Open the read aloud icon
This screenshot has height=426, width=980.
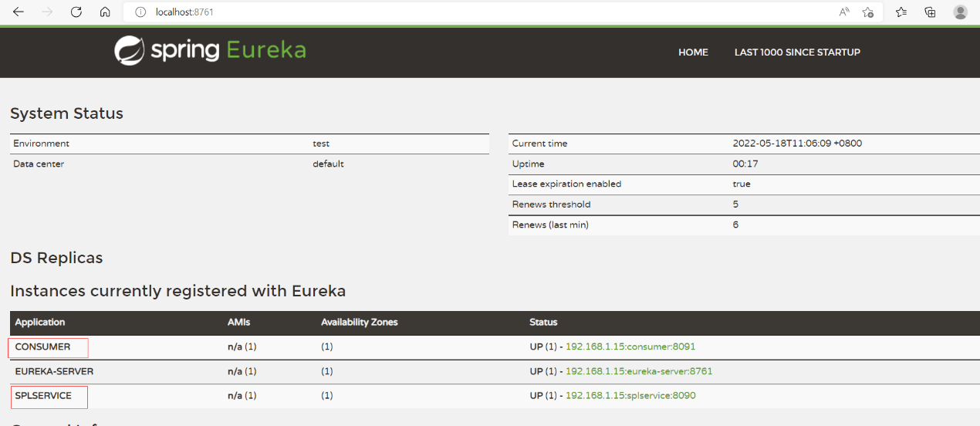845,12
